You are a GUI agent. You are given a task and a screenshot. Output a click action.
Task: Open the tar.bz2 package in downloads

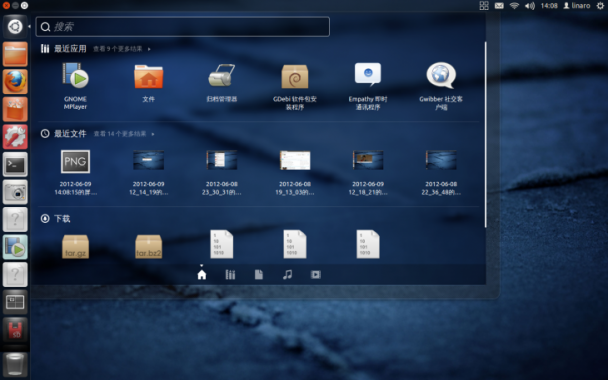(149, 246)
